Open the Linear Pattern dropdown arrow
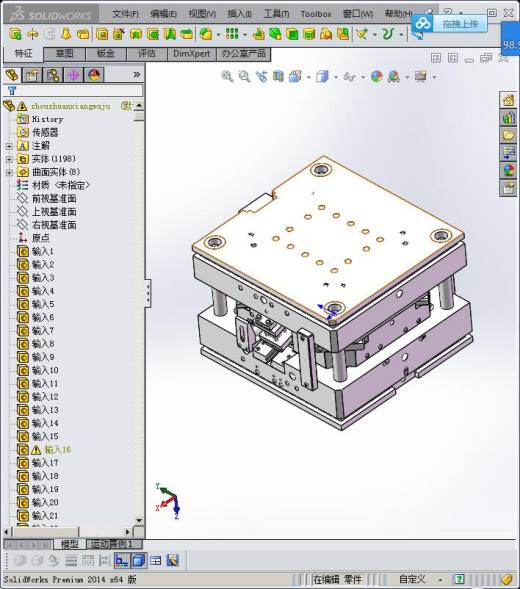 (245, 35)
